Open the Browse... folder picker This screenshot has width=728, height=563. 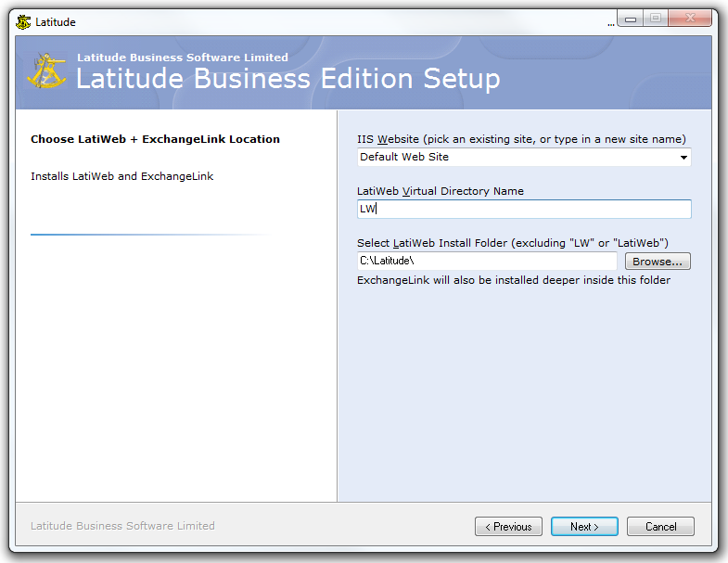click(658, 262)
